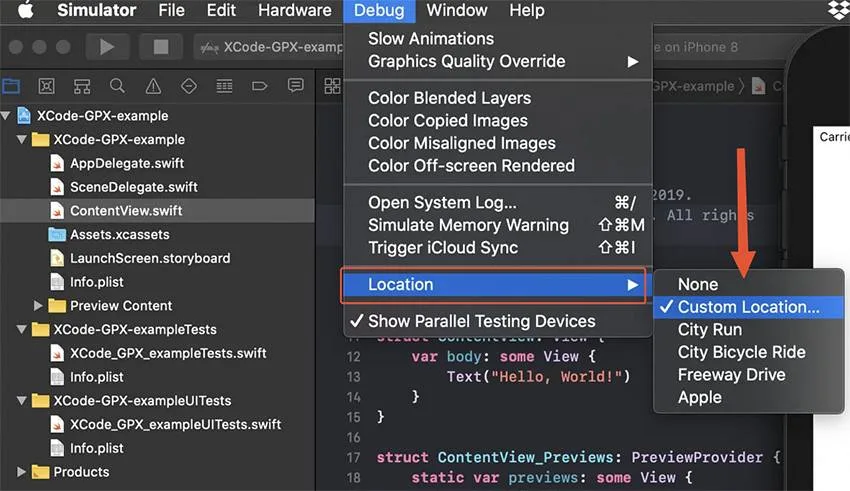Viewport: 850px width, 491px height.
Task: Open the Window menu
Action: pyautogui.click(x=457, y=10)
